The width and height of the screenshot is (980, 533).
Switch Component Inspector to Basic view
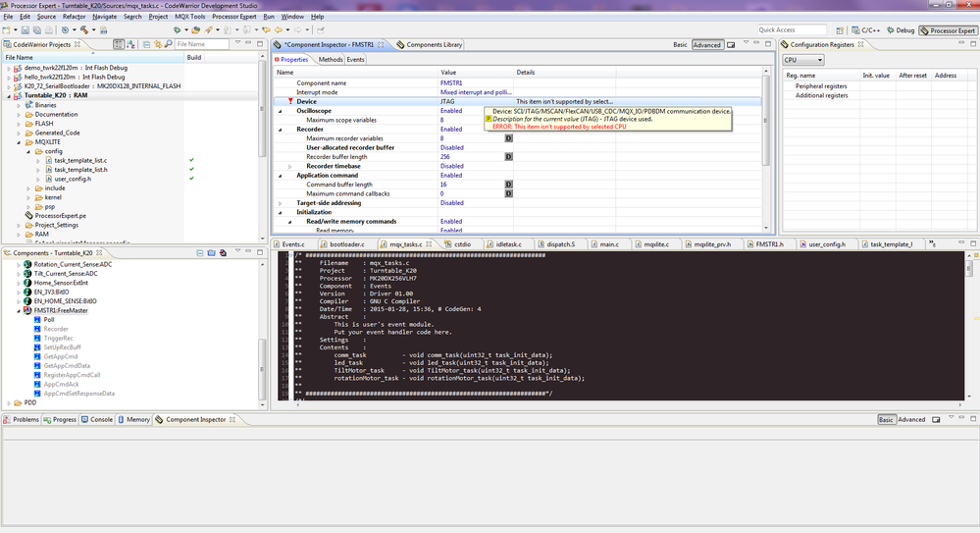pyautogui.click(x=680, y=45)
